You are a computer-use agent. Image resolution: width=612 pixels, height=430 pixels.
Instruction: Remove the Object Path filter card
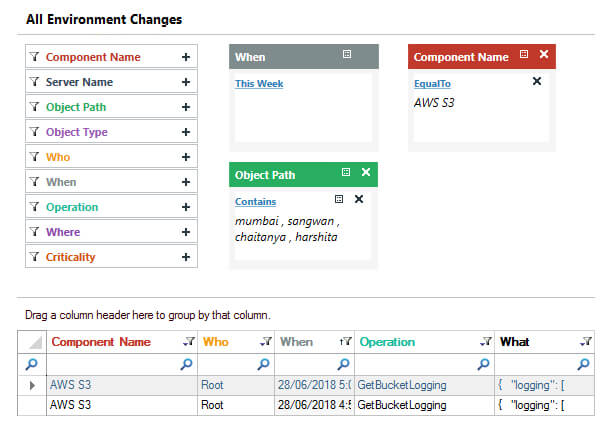pos(366,172)
